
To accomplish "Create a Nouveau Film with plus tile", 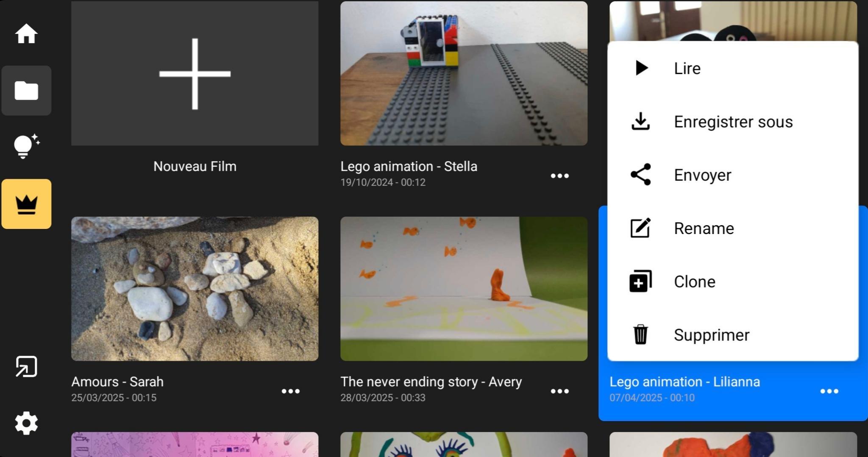I will 195,74.
